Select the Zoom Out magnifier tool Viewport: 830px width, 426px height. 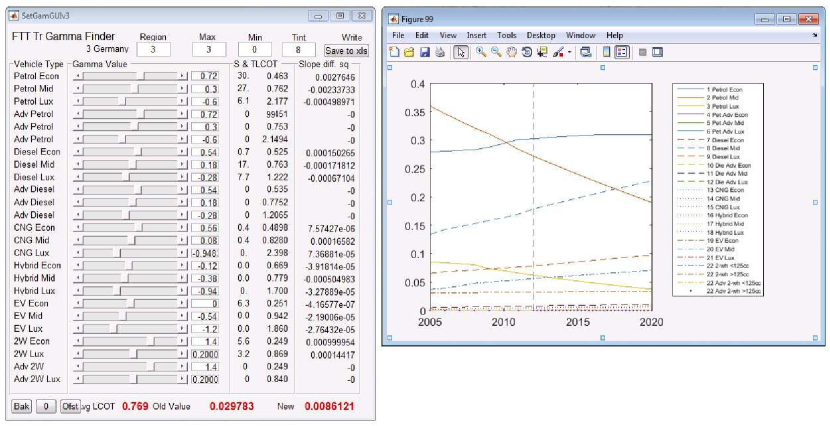pyautogui.click(x=495, y=51)
